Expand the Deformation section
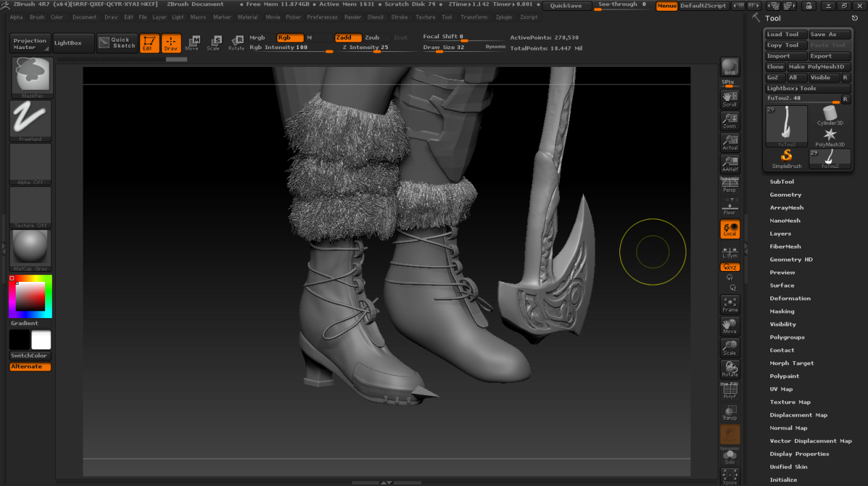Screen dimensions: 868x486 790,298
